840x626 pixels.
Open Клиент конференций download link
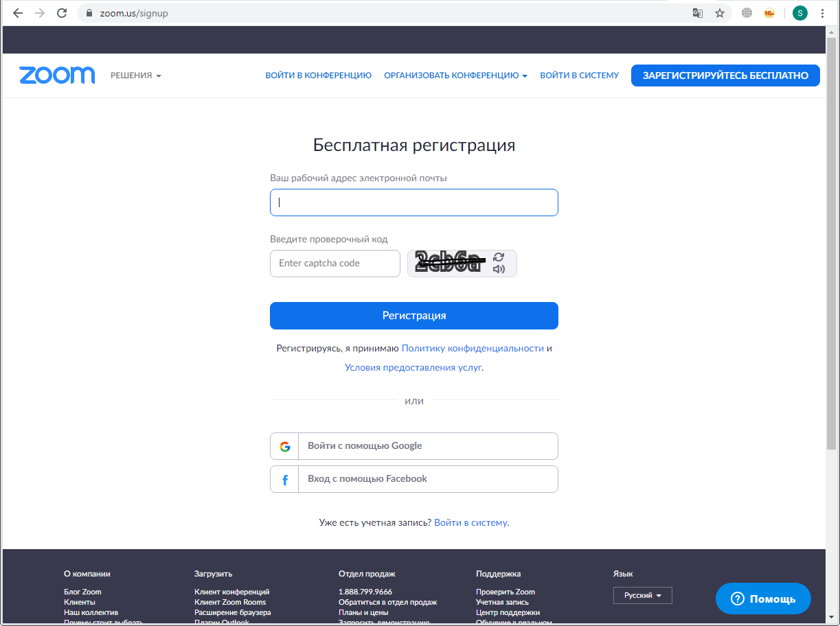[x=231, y=592]
